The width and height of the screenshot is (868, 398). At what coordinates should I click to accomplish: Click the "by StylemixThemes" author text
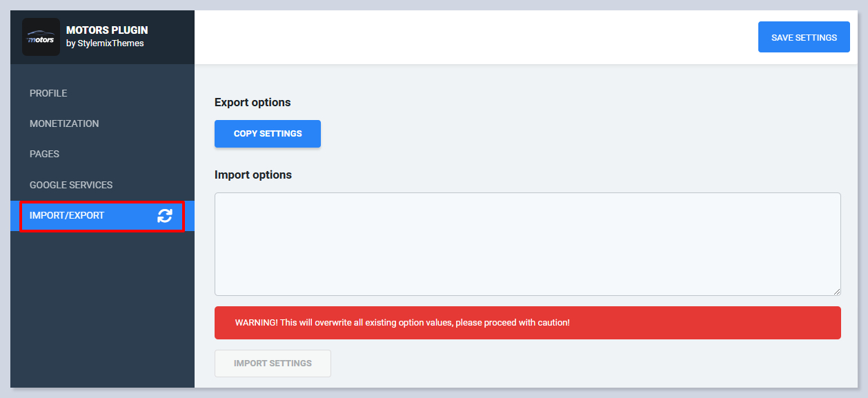click(x=105, y=43)
